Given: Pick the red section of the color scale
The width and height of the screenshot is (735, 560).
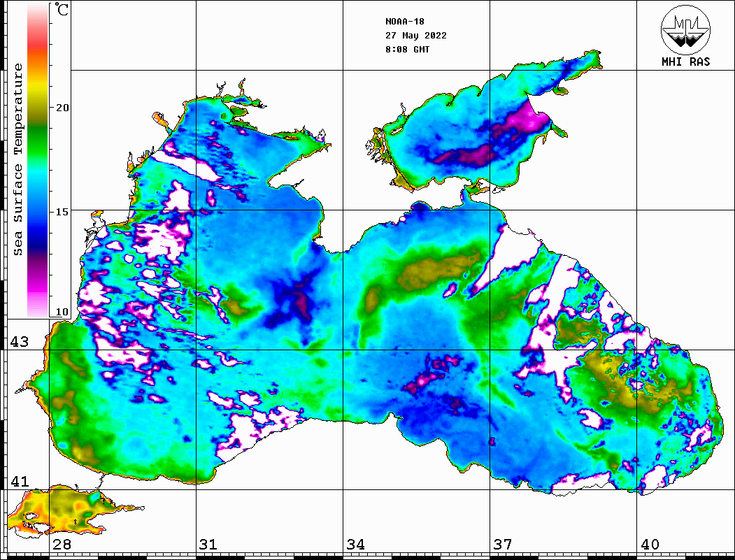Looking at the screenshot, I should click(38, 42).
